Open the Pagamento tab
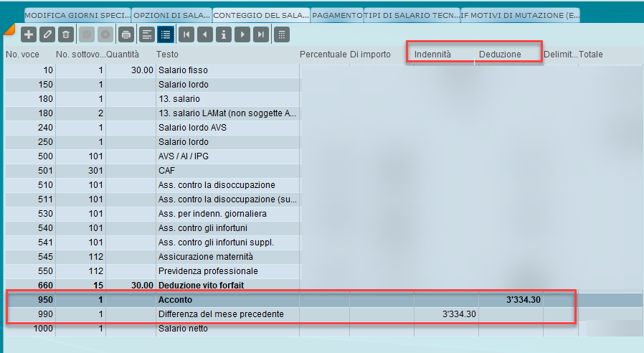Viewport: 644px width, 353px height. point(338,15)
